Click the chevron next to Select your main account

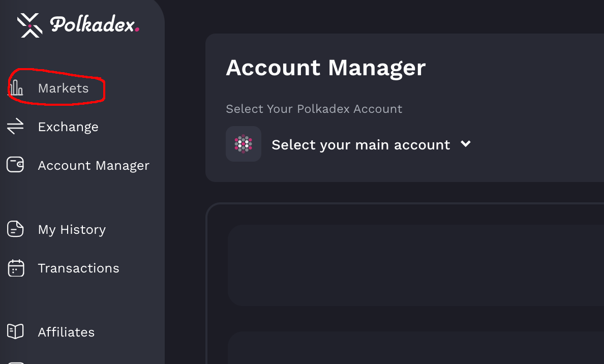pyautogui.click(x=466, y=144)
